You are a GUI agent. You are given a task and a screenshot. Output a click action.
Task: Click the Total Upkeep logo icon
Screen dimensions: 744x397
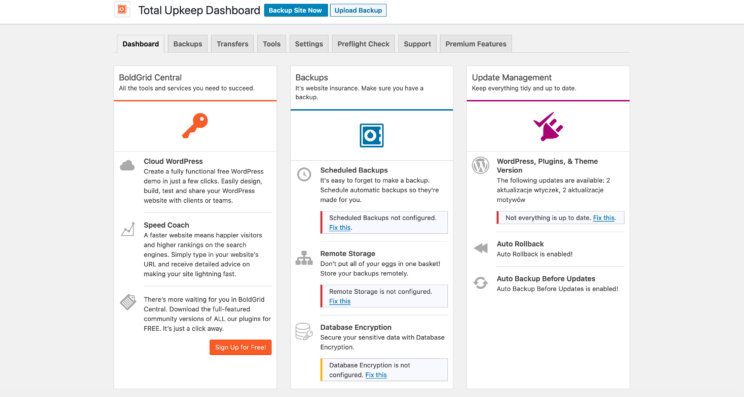122,9
